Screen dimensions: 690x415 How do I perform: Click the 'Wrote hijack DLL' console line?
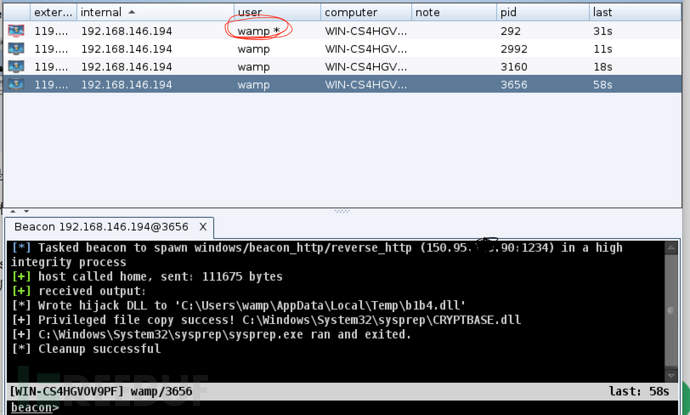point(239,305)
